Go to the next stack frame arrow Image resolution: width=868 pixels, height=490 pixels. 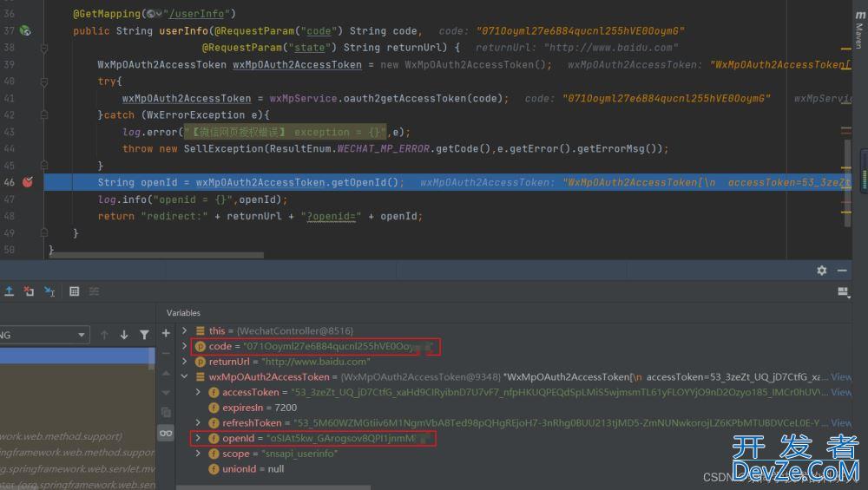[124, 335]
